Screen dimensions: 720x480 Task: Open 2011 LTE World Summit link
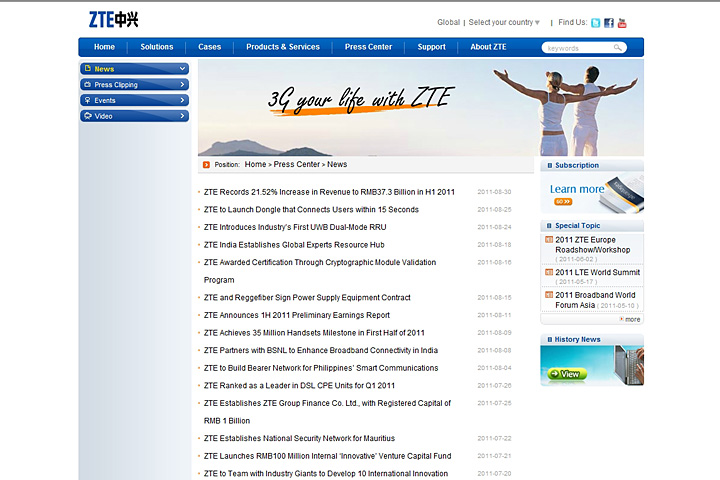point(598,272)
